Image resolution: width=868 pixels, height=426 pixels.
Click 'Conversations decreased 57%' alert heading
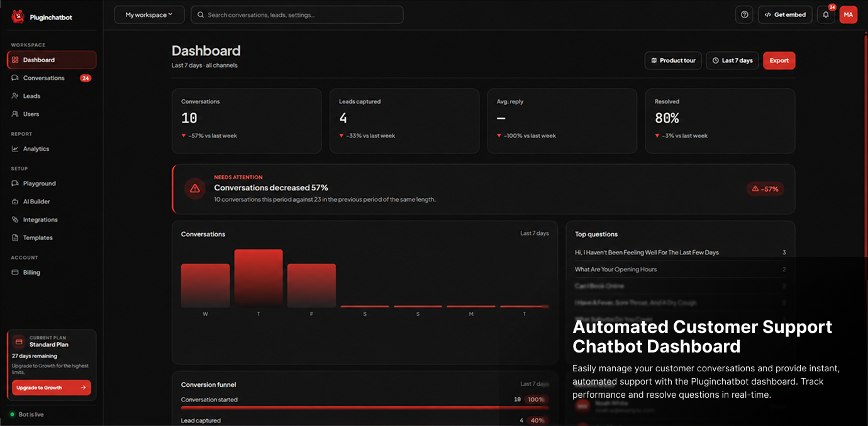pyautogui.click(x=271, y=188)
